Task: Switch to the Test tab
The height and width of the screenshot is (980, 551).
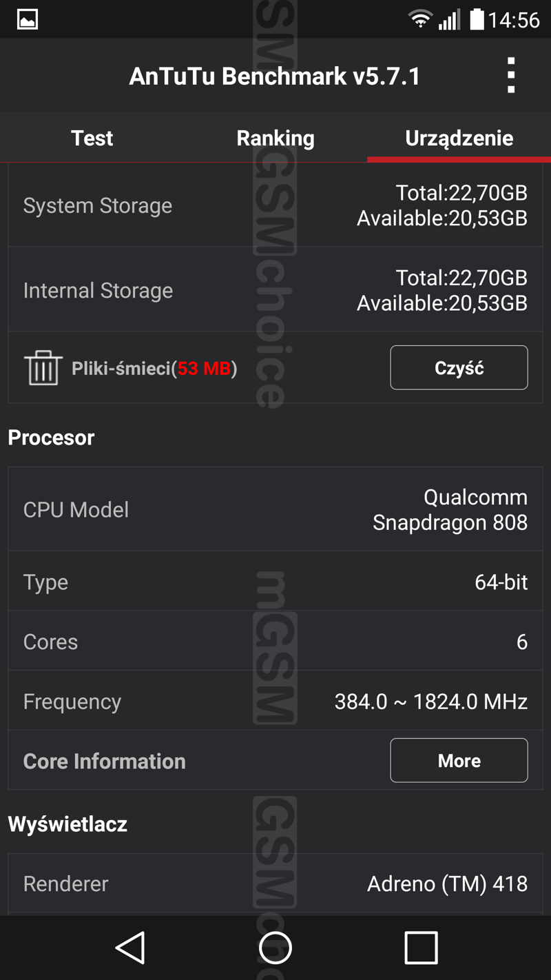Action: (x=92, y=138)
